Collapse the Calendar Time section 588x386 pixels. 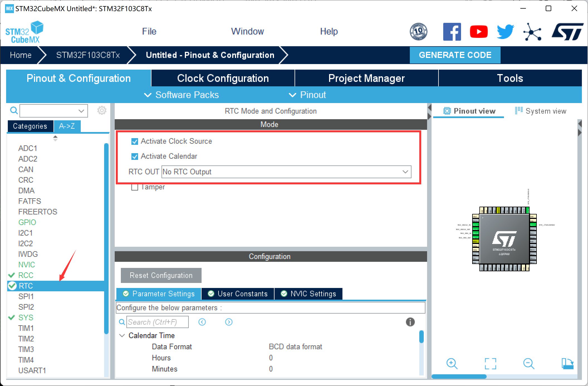tap(122, 336)
